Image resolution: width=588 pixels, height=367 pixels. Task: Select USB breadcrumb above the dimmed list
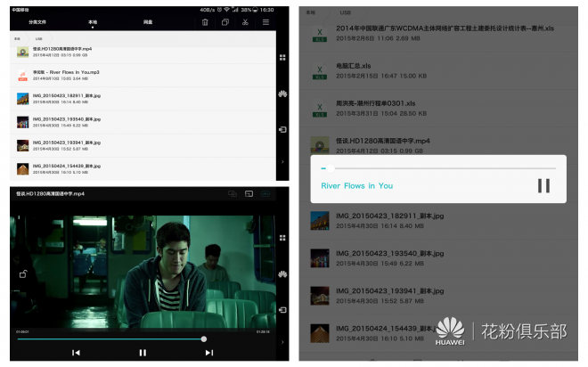(346, 12)
